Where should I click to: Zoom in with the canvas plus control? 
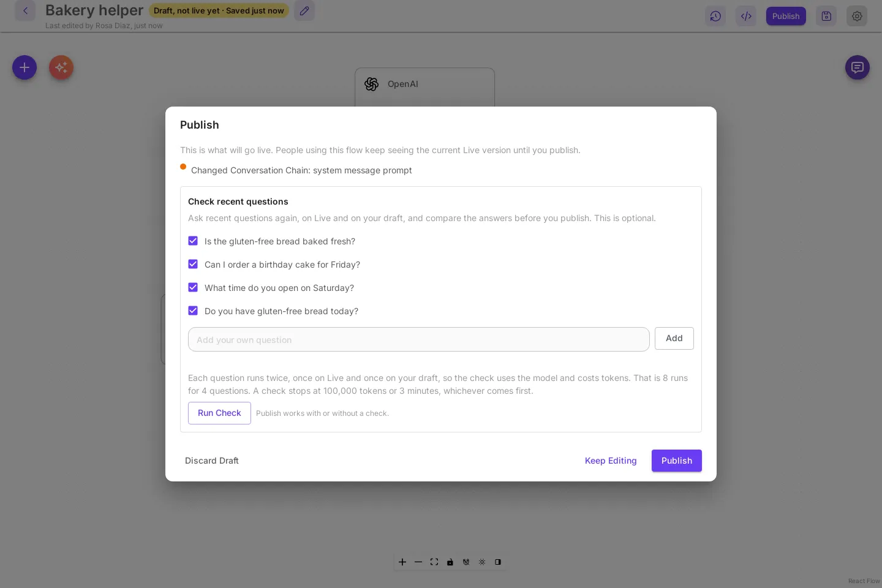click(402, 562)
